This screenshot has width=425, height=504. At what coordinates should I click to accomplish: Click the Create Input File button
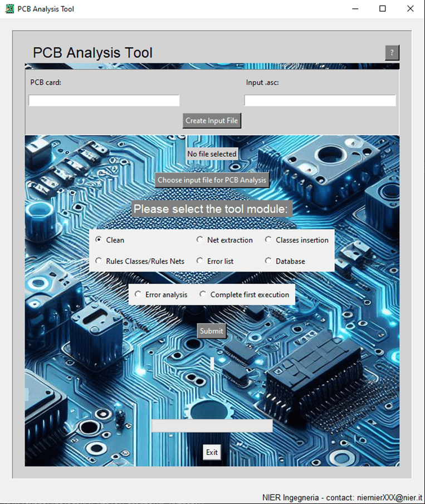tap(212, 121)
